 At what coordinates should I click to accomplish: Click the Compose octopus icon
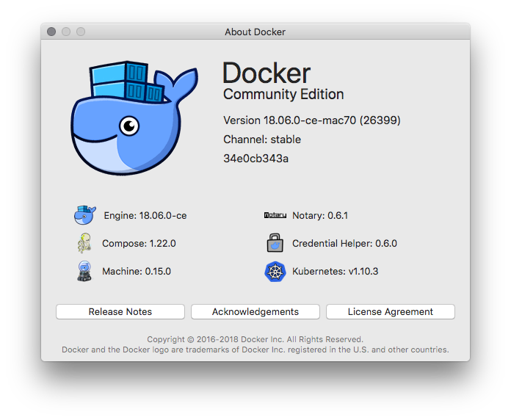pos(84,243)
